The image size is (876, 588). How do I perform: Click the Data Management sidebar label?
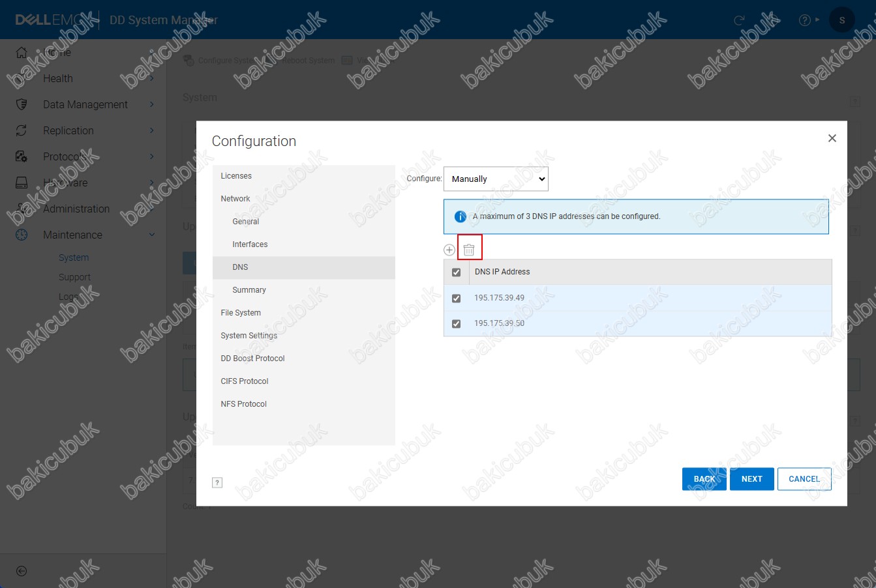(x=85, y=104)
